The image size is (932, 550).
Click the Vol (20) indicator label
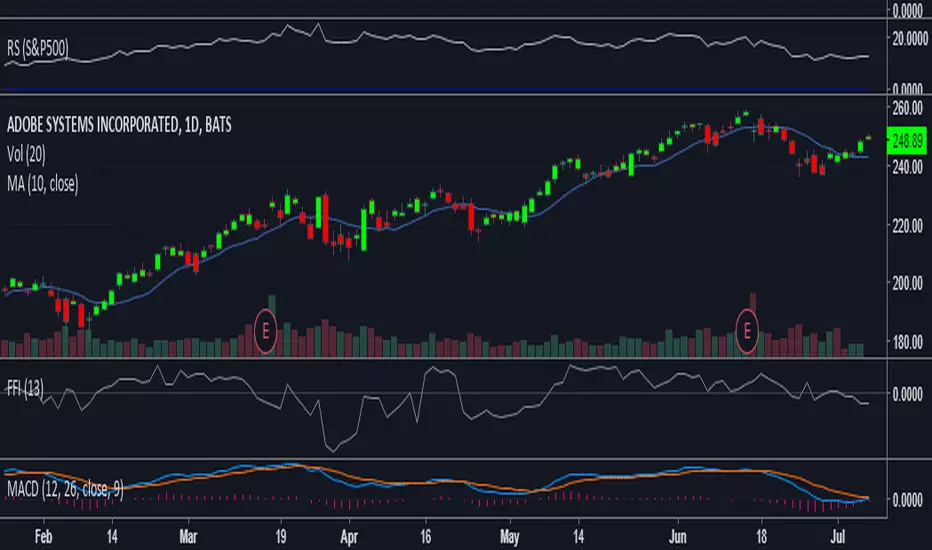[x=26, y=155]
